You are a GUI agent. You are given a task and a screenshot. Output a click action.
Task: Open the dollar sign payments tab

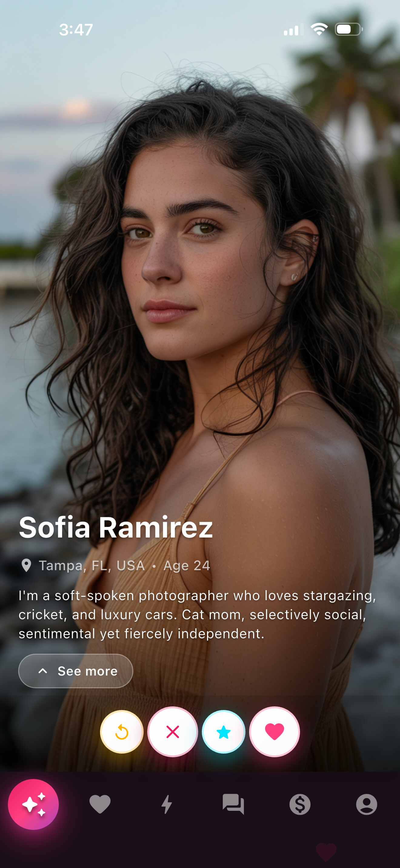tap(300, 805)
